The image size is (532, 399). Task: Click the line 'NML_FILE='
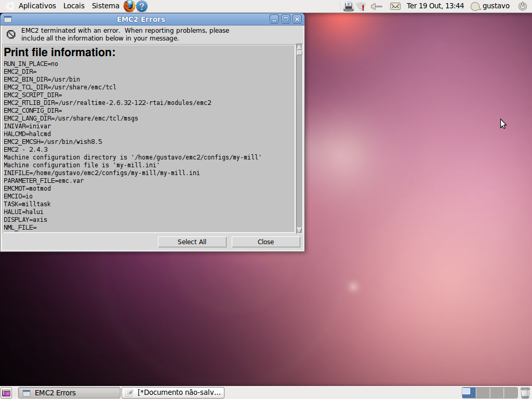coord(20,228)
